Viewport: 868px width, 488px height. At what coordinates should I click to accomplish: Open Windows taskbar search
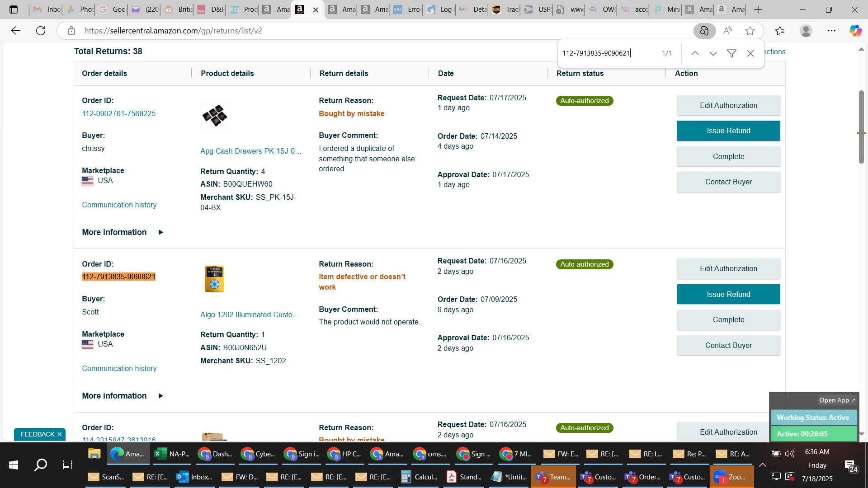pos(41,465)
